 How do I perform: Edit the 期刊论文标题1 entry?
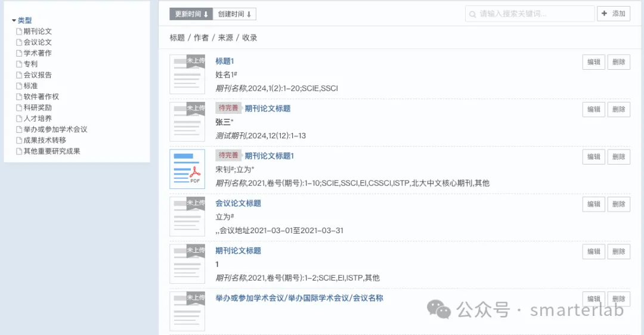[594, 156]
